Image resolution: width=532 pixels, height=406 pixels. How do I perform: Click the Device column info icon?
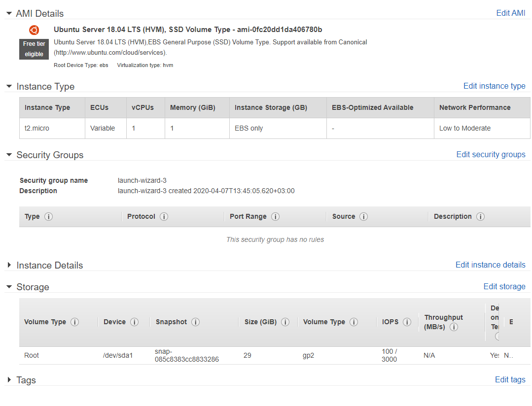click(135, 322)
